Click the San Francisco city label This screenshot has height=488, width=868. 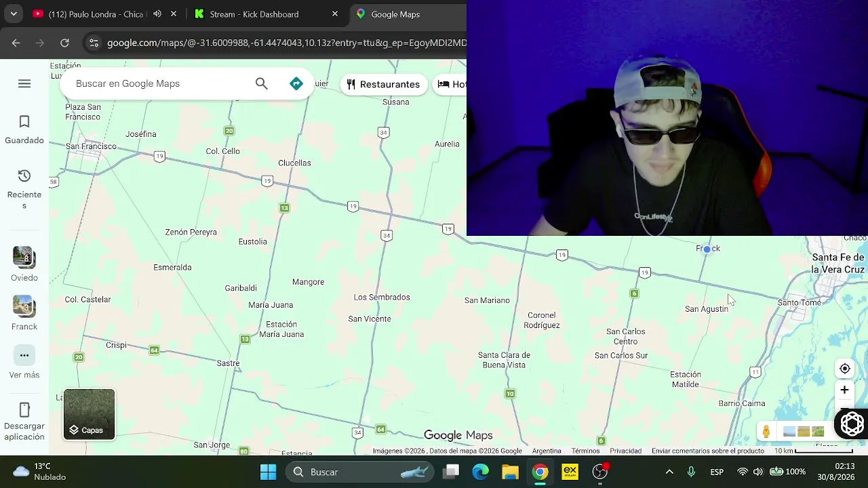(91, 146)
